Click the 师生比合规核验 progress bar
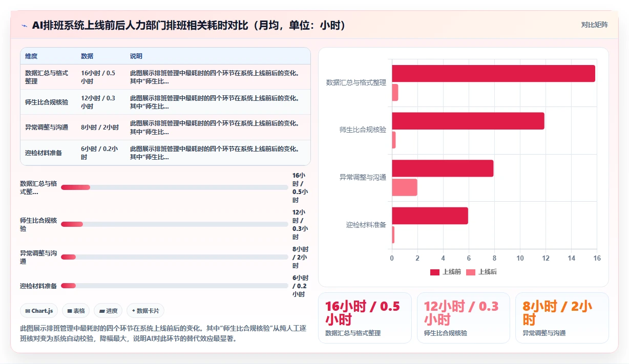Viewport: 629px width, 364px height. coord(174,224)
